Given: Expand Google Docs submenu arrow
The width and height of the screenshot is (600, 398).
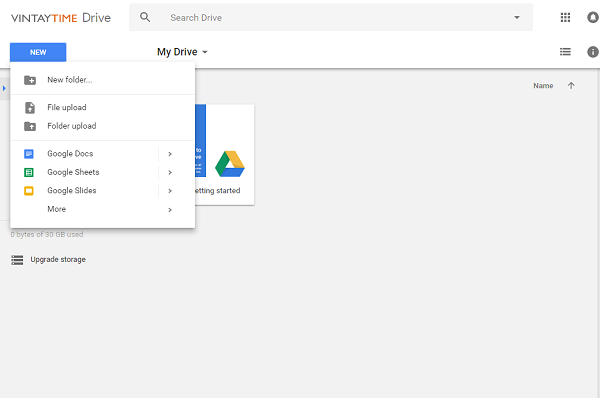Looking at the screenshot, I should coord(170,154).
